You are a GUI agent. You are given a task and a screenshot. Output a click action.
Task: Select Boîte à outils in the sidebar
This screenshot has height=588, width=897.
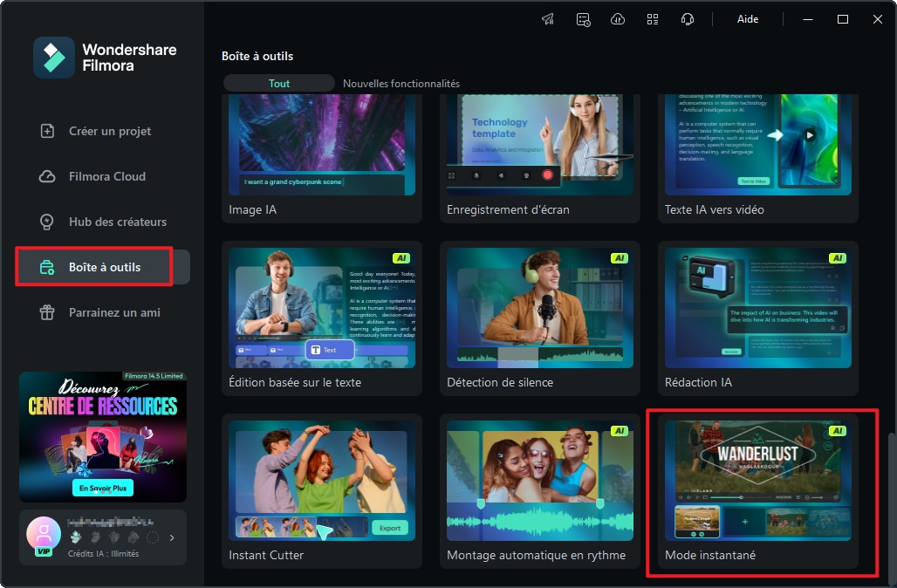(103, 267)
